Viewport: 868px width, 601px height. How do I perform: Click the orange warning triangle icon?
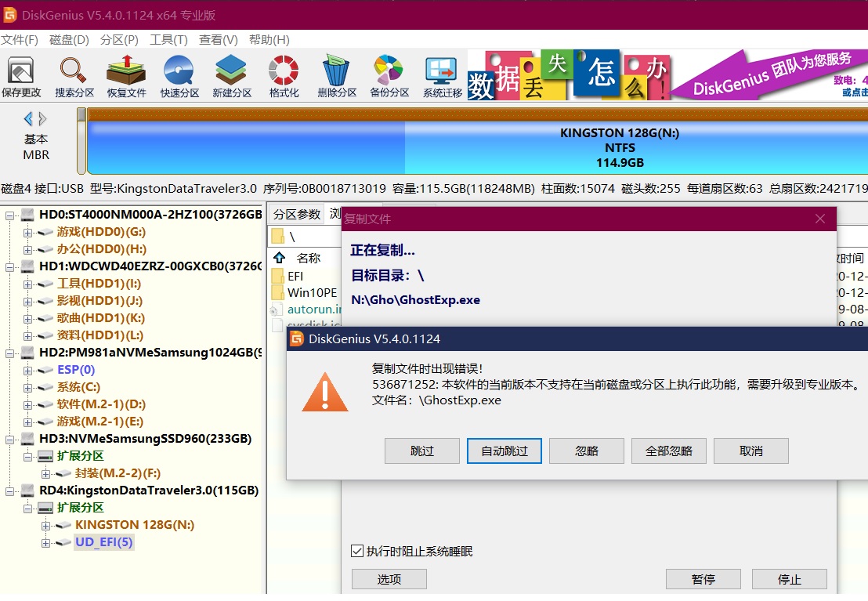pyautogui.click(x=325, y=392)
